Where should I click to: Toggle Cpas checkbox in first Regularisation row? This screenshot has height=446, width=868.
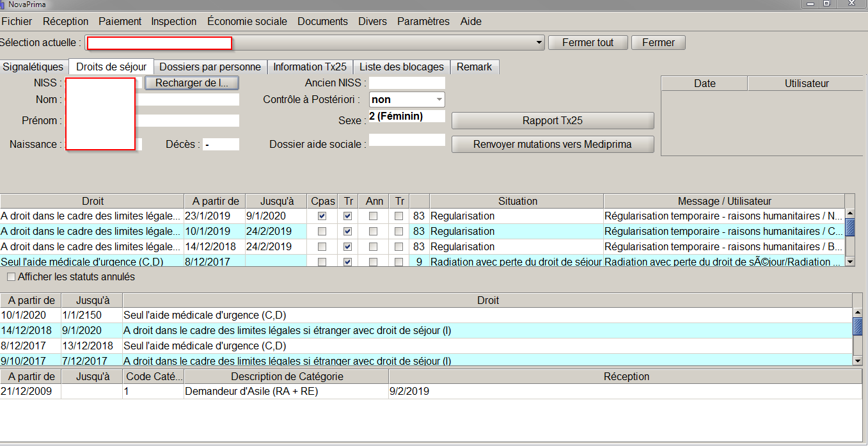322,216
